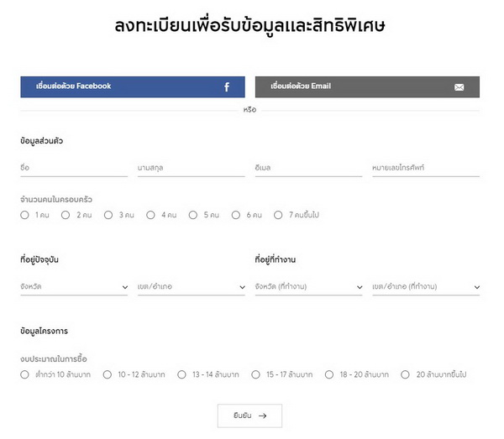Open the current address จังหวัด dropdown
The image size is (504, 439).
pyautogui.click(x=74, y=287)
